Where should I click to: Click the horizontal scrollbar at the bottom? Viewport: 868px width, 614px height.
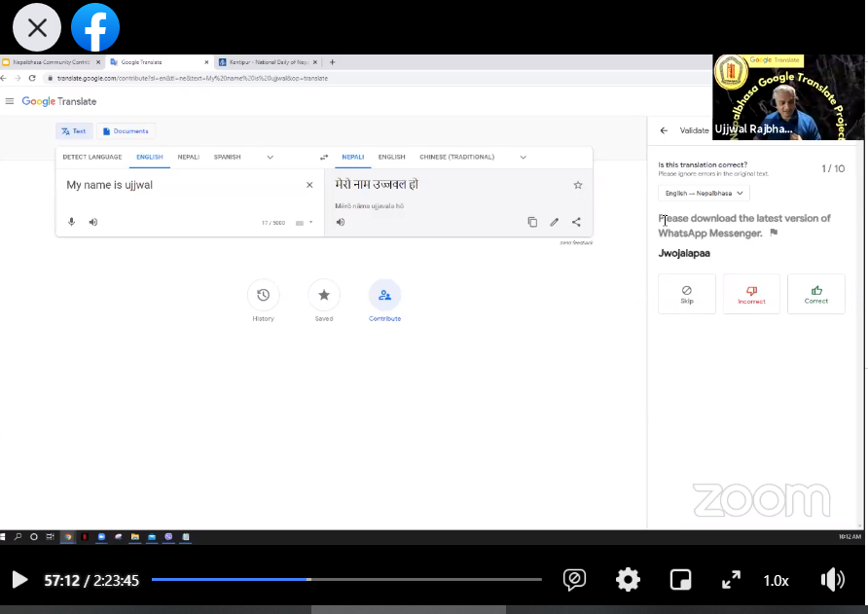coord(409,609)
